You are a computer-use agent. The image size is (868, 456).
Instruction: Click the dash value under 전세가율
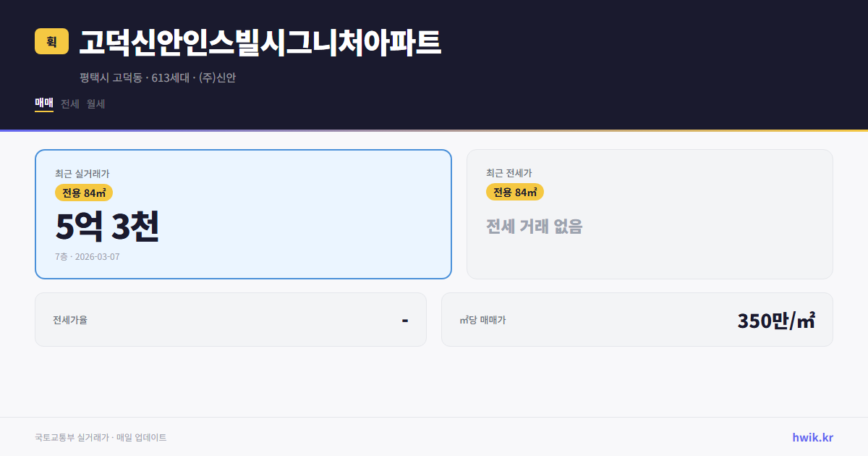click(x=406, y=319)
